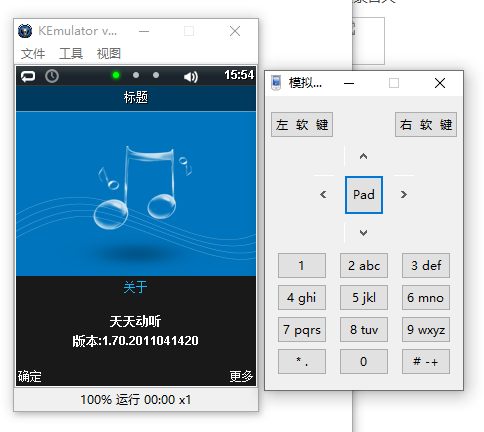Screen dimensions: 484x432
Task: Click the 天天动听 app name text
Action: pos(135,321)
